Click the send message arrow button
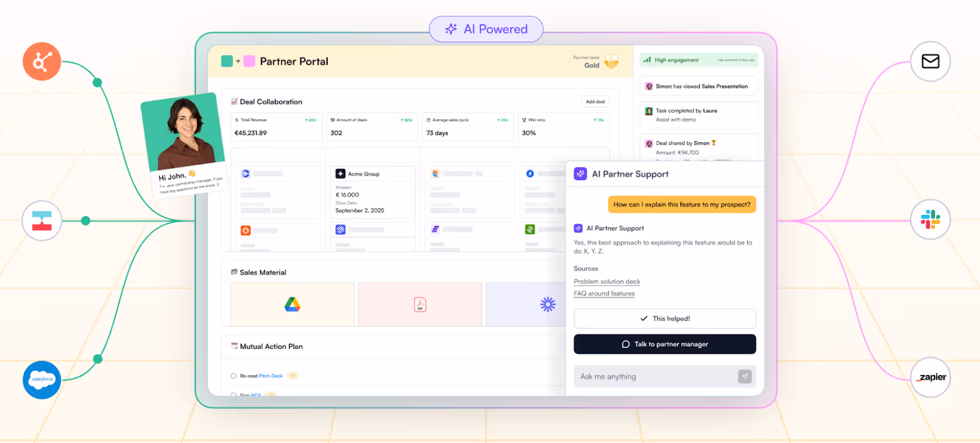 745,376
